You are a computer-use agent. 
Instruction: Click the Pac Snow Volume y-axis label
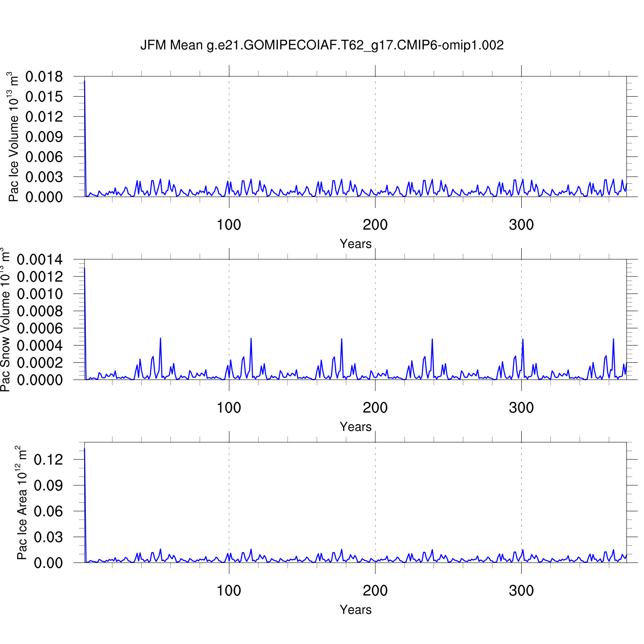[x=5, y=319]
